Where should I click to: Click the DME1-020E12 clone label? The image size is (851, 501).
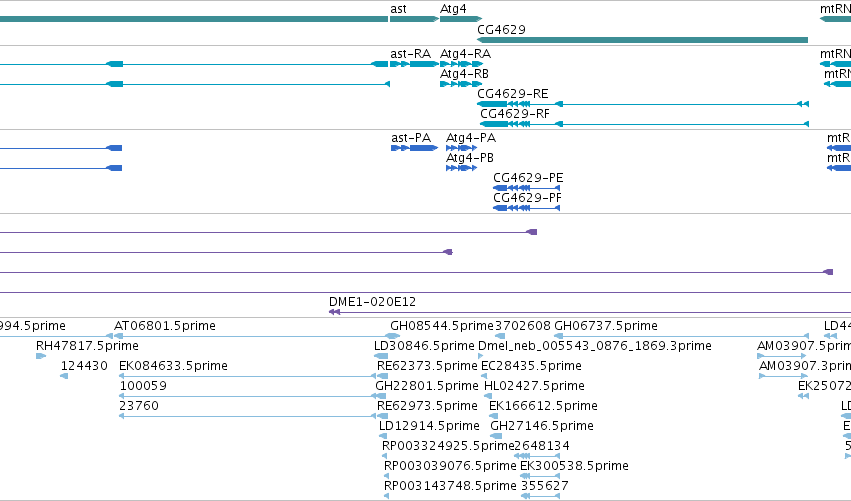372,302
